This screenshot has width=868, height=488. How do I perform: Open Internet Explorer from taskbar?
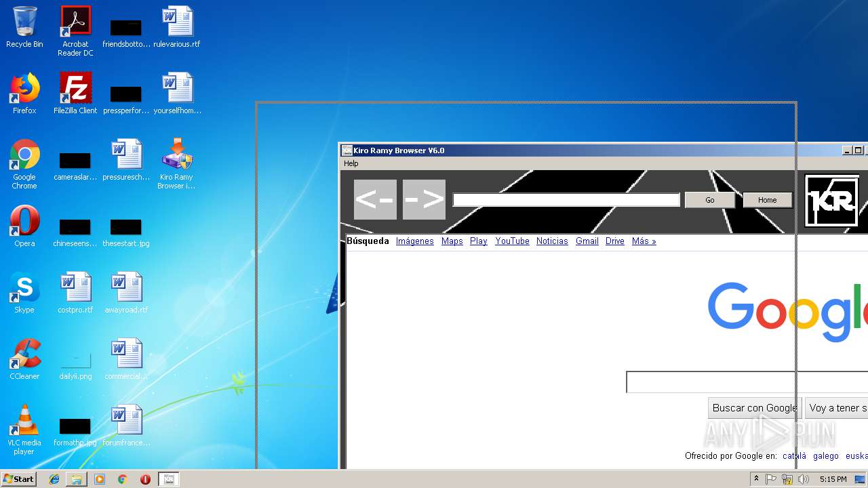coord(54,479)
